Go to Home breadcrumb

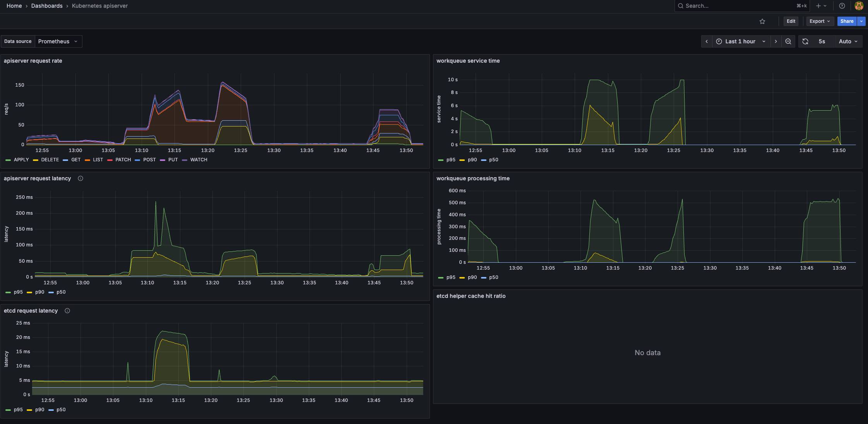(14, 6)
